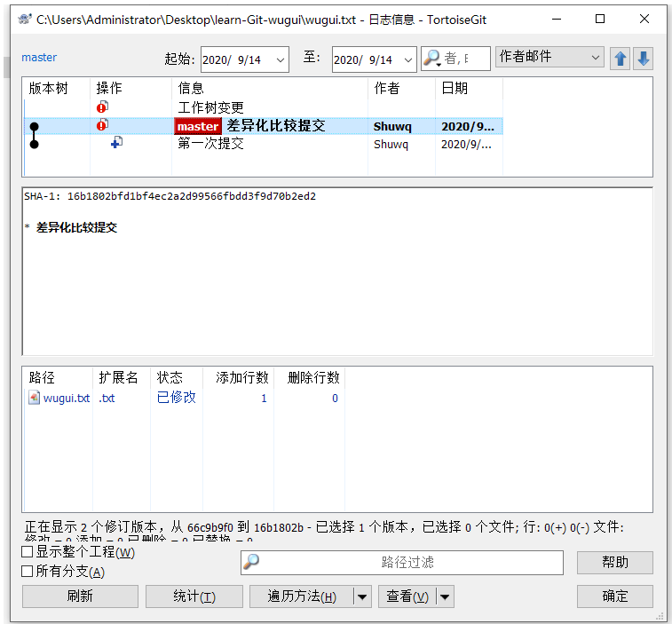
Task: Select the 工作树变更 log row
Action: pyautogui.click(x=263, y=107)
